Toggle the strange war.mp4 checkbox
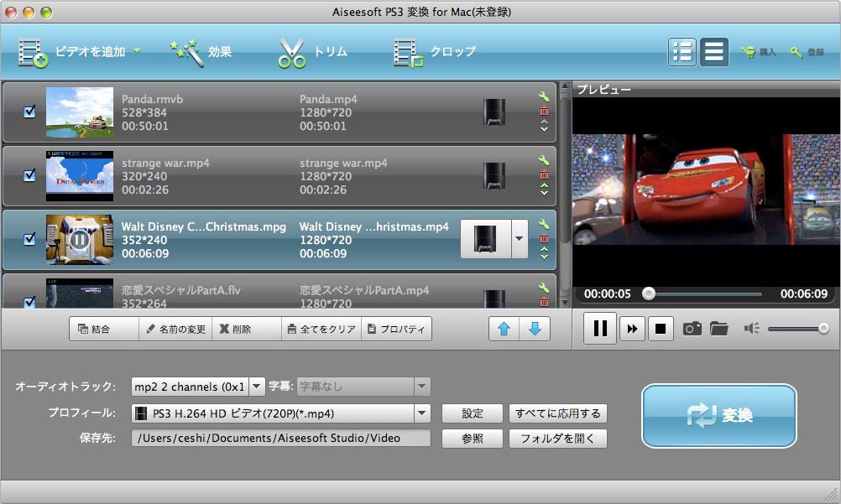 (x=29, y=175)
